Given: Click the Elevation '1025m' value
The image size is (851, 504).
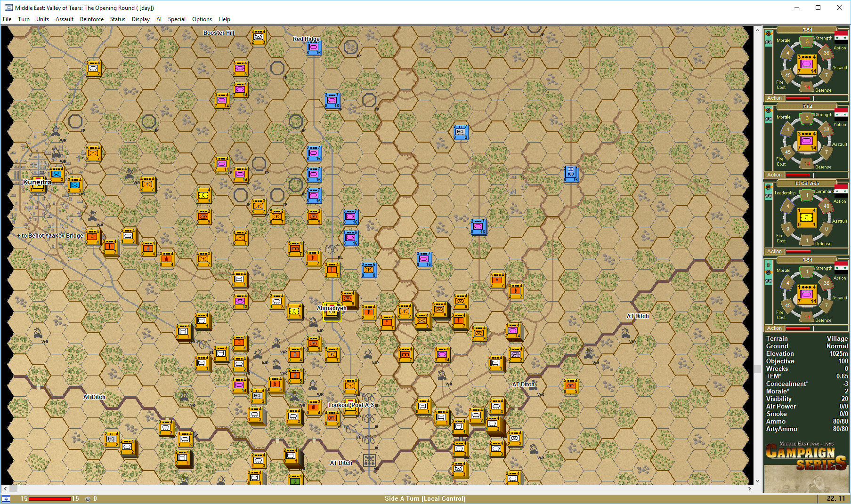Looking at the screenshot, I should click(x=838, y=354).
